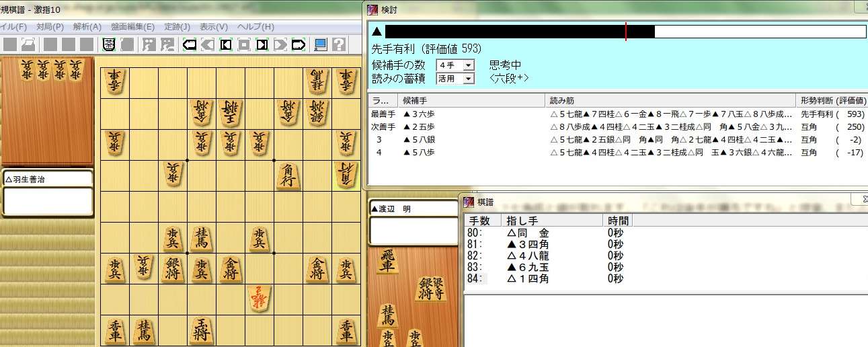Click the 玉將 king piece on bottom rank
The image size is (868, 347).
coord(201,332)
